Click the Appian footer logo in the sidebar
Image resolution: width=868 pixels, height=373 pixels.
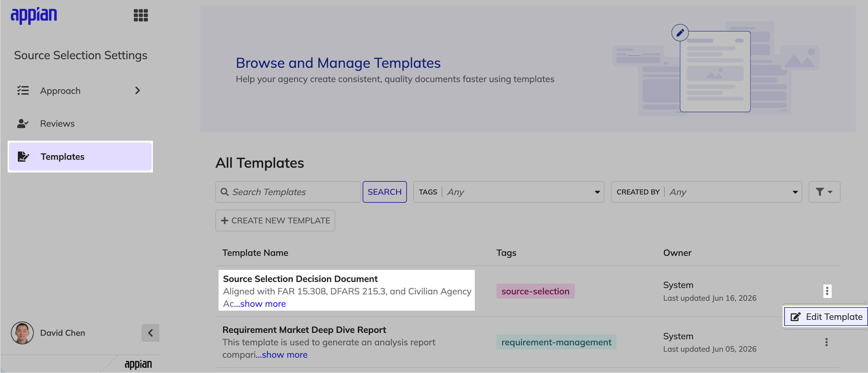point(138,364)
